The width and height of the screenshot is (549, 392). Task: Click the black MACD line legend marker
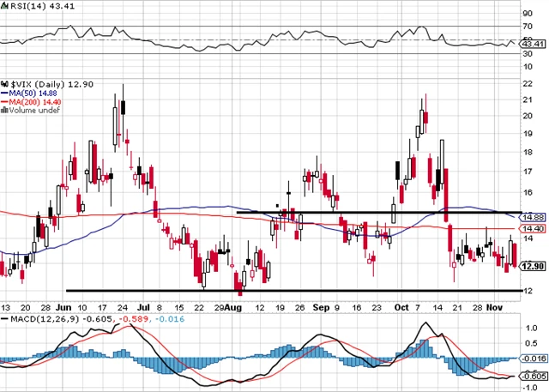4,320
